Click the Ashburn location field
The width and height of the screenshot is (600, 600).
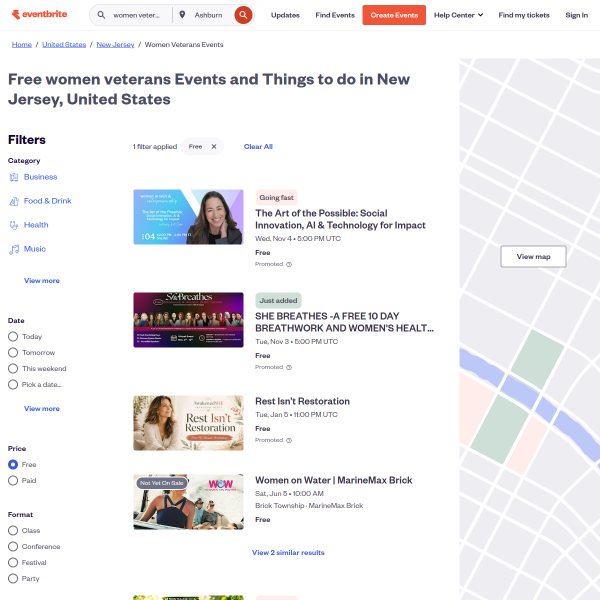[208, 15]
